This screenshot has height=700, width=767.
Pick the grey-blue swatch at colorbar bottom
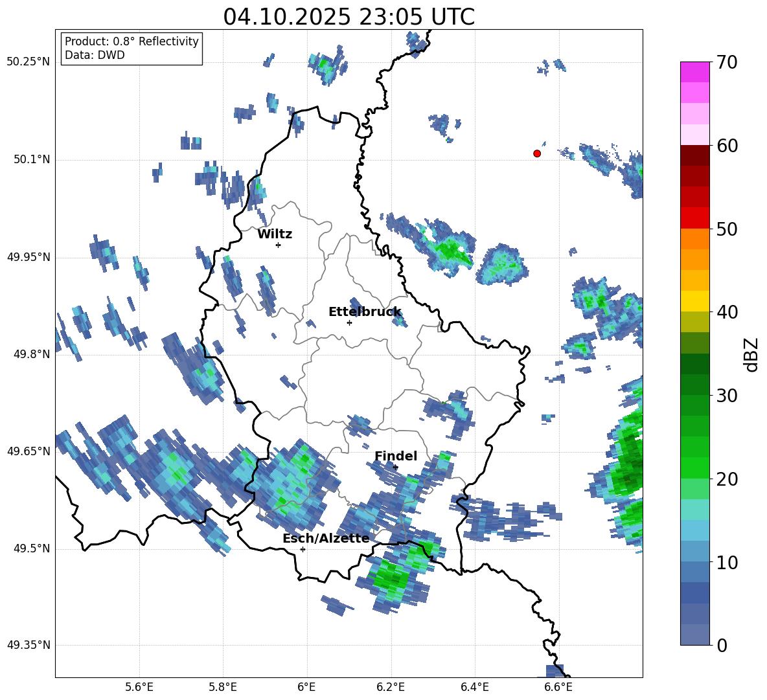pos(694,635)
